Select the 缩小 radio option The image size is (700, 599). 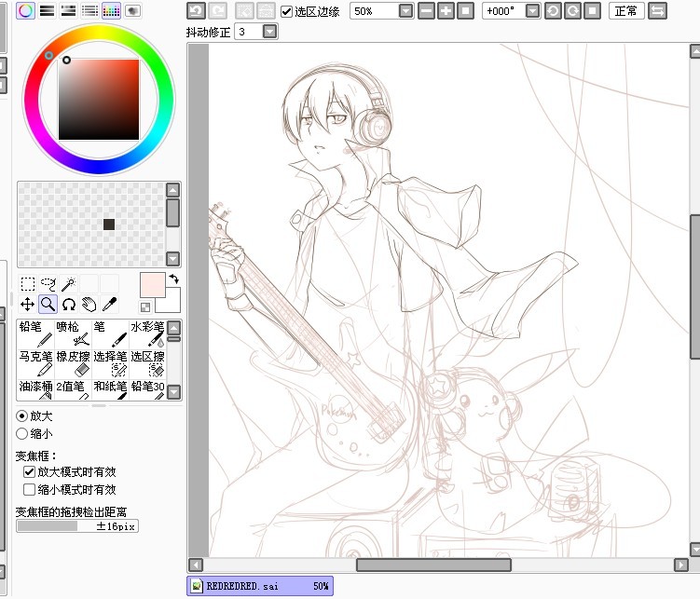21,433
